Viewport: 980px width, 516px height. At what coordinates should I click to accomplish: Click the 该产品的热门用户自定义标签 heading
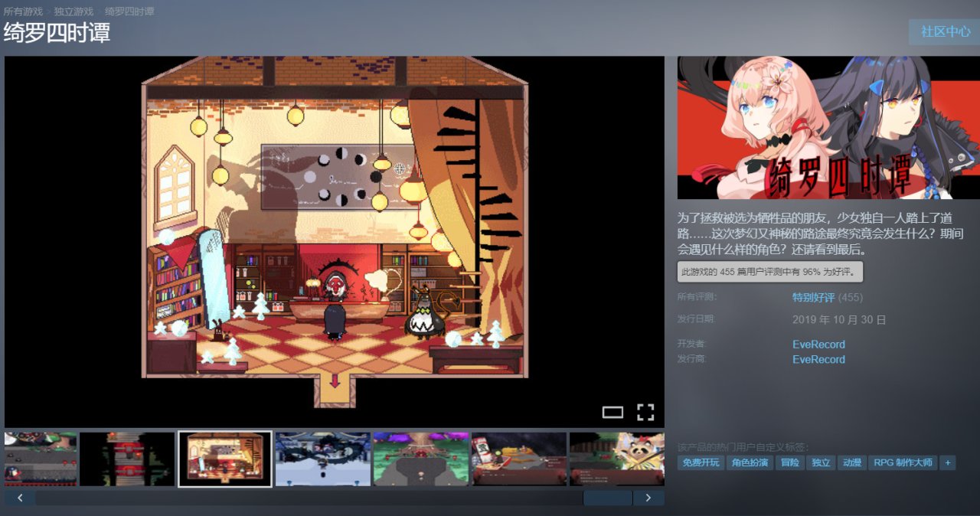tap(743, 447)
